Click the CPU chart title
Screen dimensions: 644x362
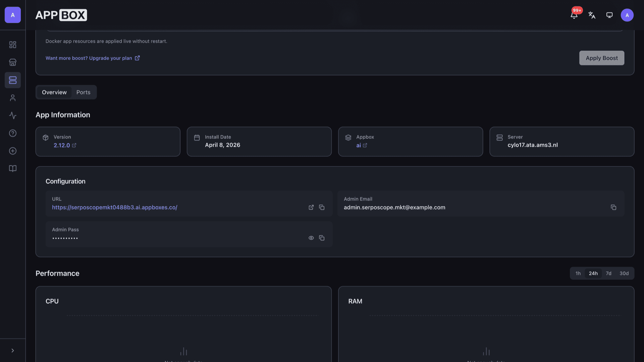52,301
